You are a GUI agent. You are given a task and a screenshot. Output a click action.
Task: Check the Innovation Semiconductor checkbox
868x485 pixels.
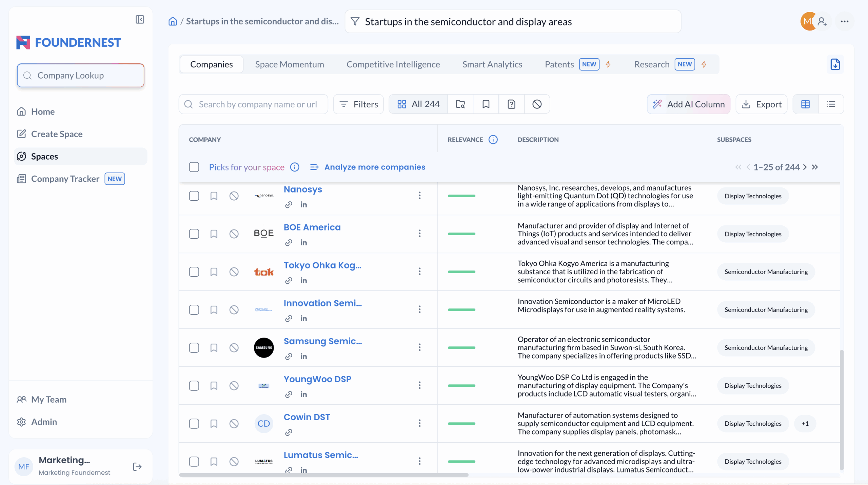pos(194,310)
